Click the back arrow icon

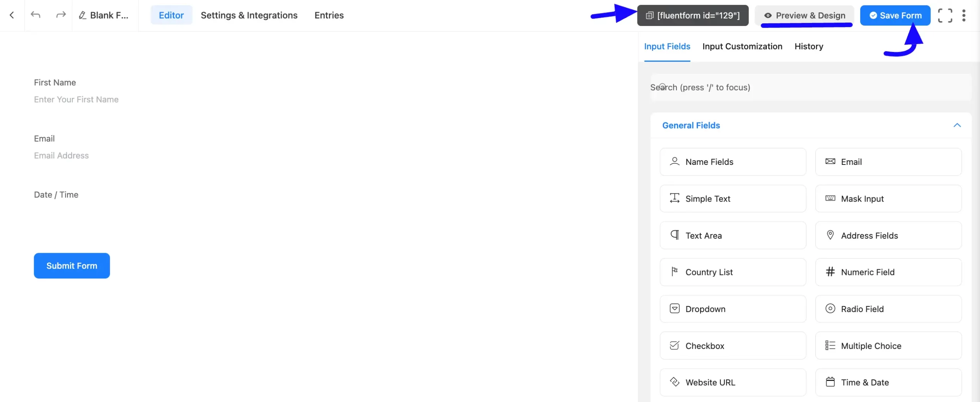(12, 15)
